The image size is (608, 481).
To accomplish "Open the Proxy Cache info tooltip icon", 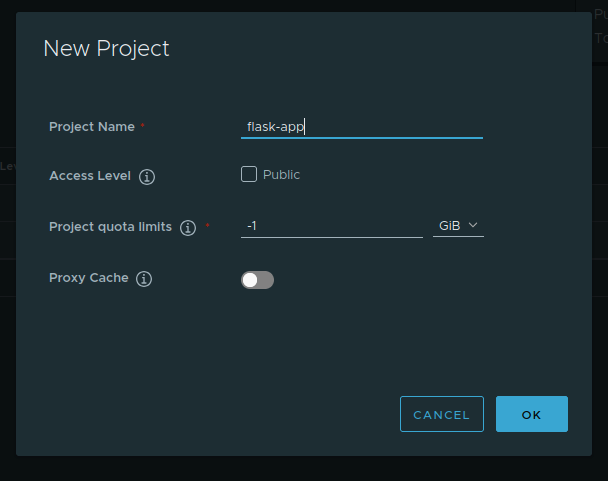I will [144, 279].
